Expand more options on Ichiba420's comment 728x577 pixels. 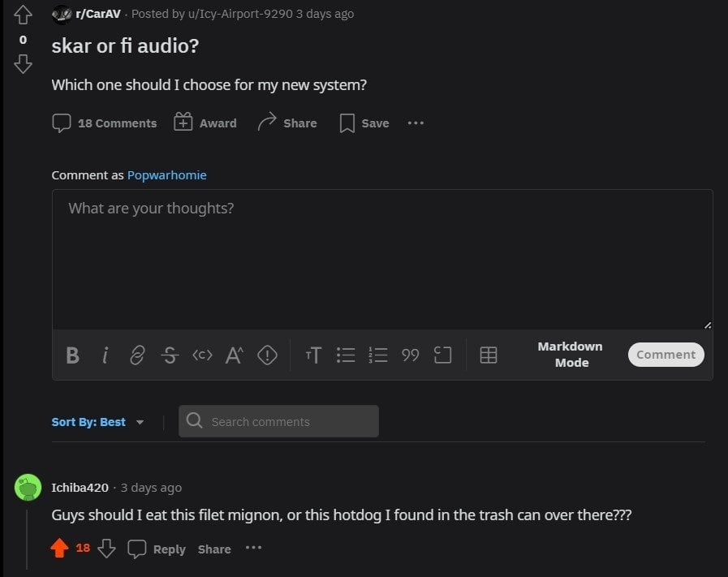click(254, 549)
